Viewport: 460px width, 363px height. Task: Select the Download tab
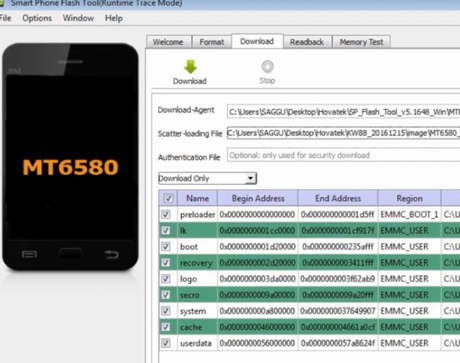257,41
